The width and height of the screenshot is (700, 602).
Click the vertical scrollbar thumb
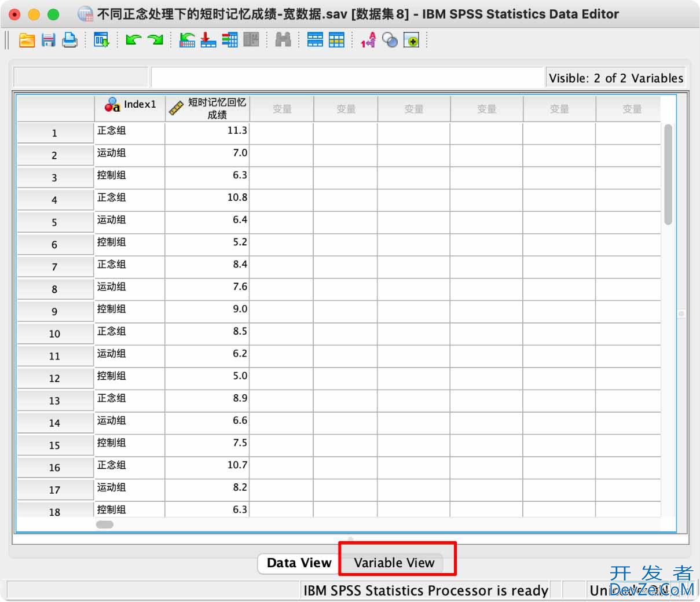pyautogui.click(x=668, y=174)
